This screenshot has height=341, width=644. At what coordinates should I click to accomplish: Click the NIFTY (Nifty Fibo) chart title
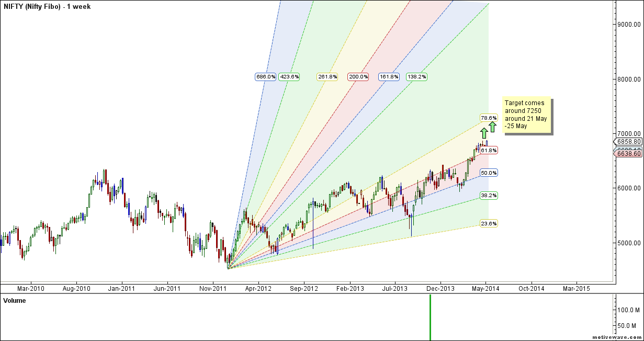tap(47, 7)
